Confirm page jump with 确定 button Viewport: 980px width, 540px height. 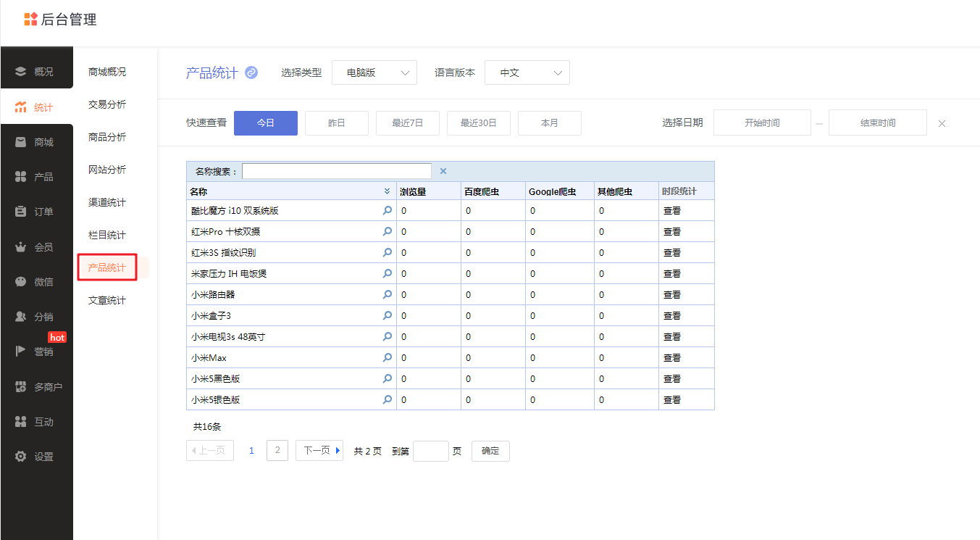tap(490, 451)
